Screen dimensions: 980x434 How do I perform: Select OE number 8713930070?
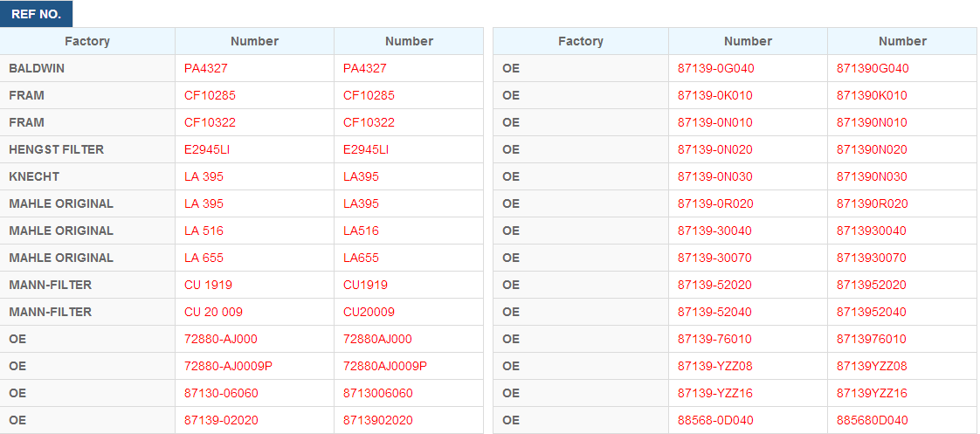coord(871,258)
